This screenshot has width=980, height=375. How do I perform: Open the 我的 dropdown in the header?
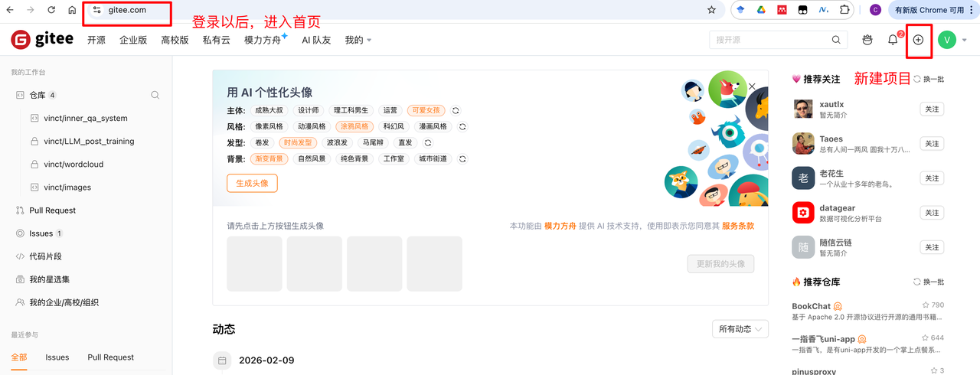point(358,40)
